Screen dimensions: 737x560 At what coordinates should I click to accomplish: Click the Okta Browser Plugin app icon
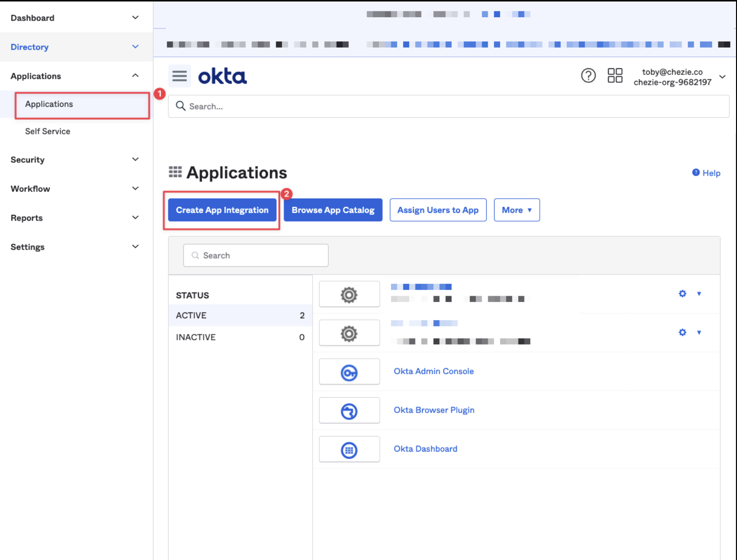[349, 411]
